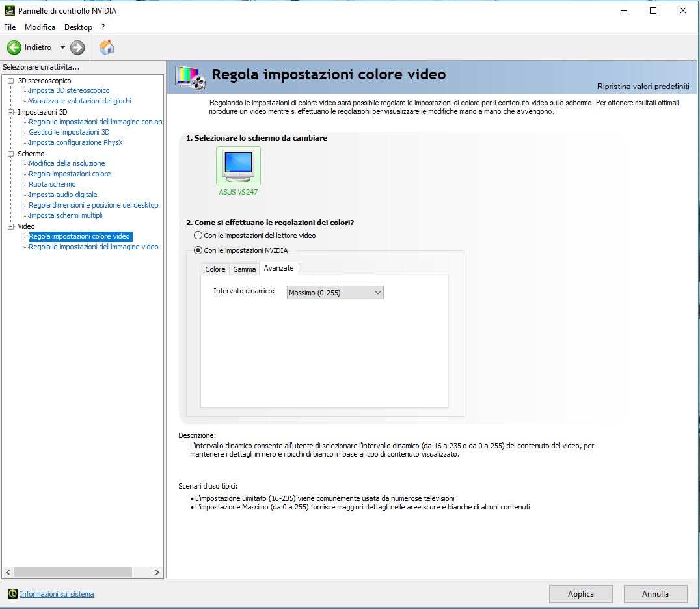Open 'Modifica della risoluzione'

pos(66,163)
